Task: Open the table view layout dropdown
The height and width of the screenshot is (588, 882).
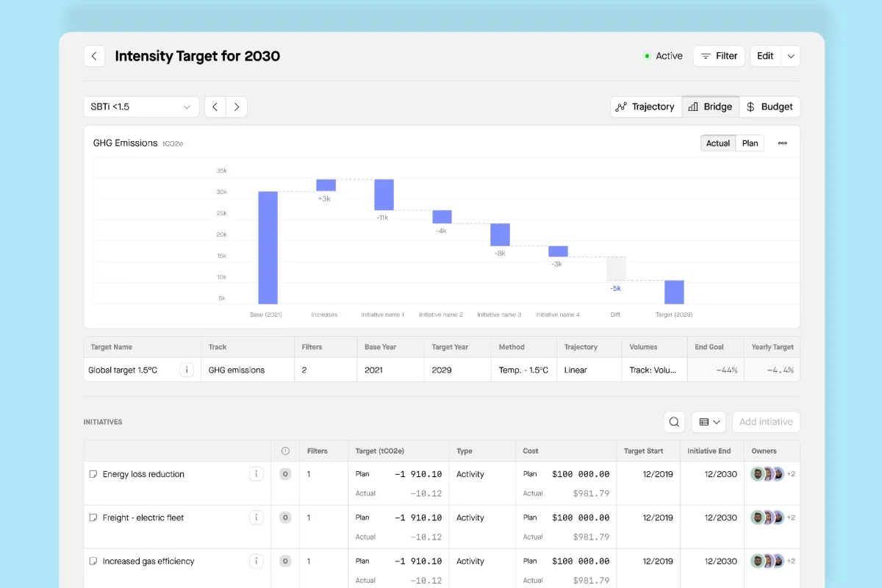Action: (709, 422)
